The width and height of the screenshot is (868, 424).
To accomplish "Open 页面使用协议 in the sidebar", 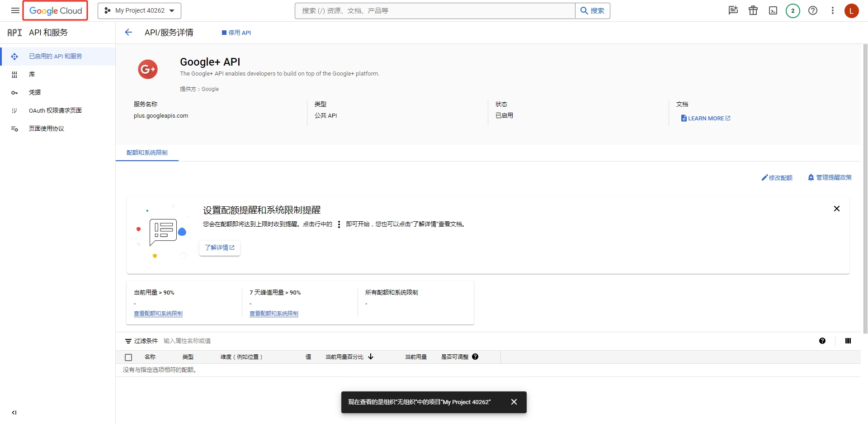I will (58, 129).
